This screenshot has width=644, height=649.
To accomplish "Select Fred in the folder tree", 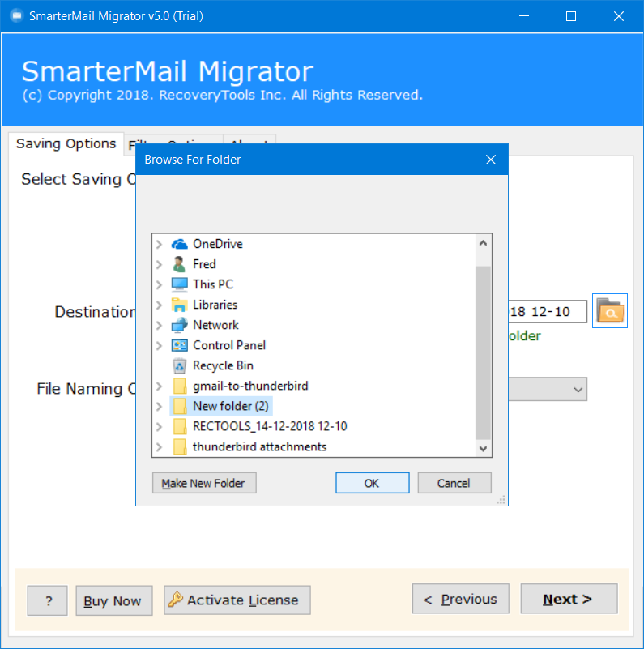I will pyautogui.click(x=204, y=264).
